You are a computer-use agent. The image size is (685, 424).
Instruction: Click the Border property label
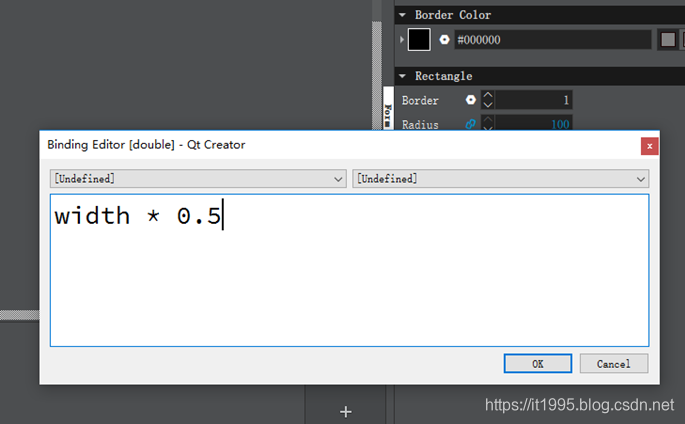pyautogui.click(x=420, y=100)
